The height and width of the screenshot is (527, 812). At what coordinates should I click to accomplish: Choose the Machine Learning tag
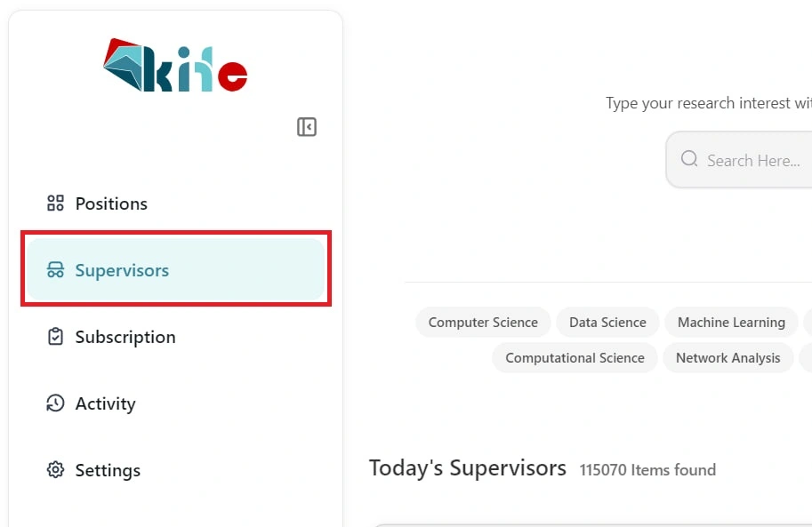pos(731,323)
